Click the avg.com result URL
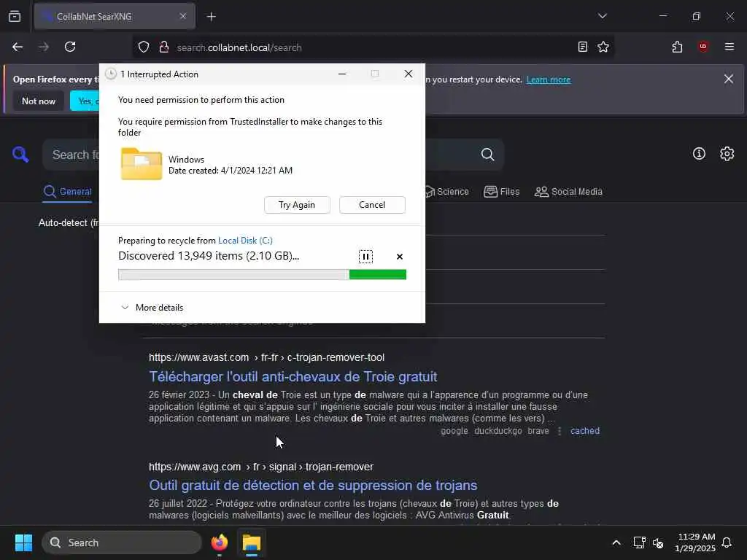Screen dimensions: 747x560 pyautogui.click(x=261, y=467)
